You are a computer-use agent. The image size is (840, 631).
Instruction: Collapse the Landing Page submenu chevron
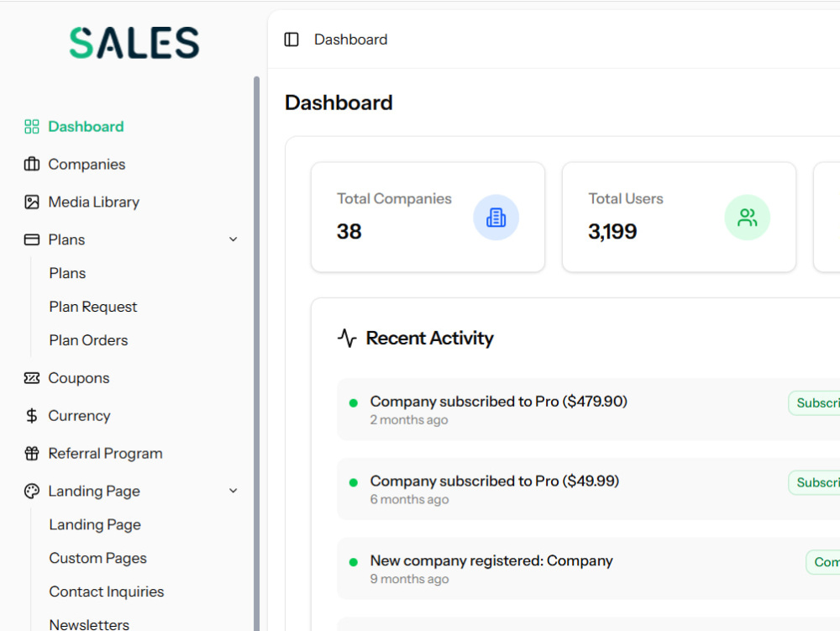click(233, 491)
